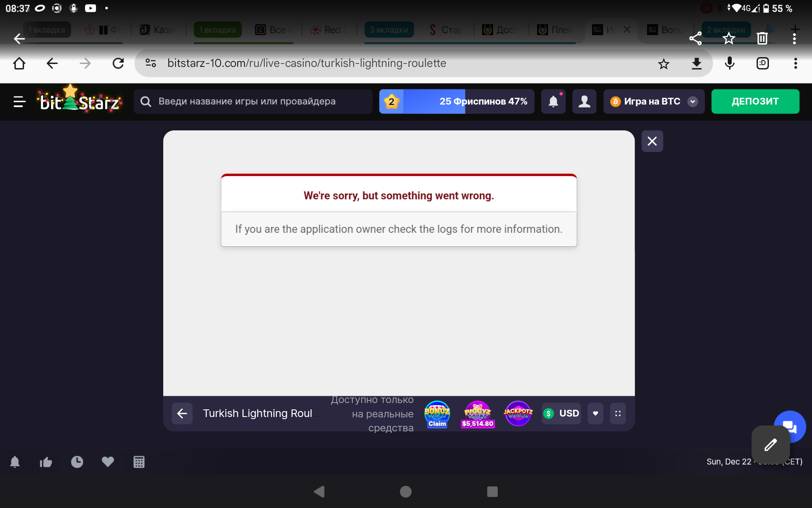Screen dimensions: 812x508
Task: Open the notifications bell in the site header
Action: coord(553,102)
